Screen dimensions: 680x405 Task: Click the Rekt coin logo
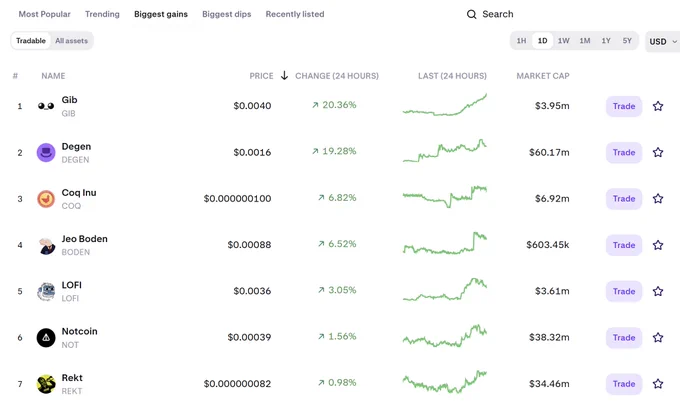[46, 384]
